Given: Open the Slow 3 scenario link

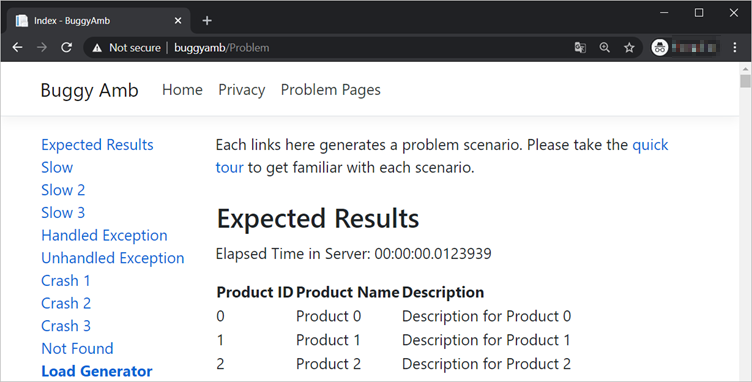Looking at the screenshot, I should point(63,212).
